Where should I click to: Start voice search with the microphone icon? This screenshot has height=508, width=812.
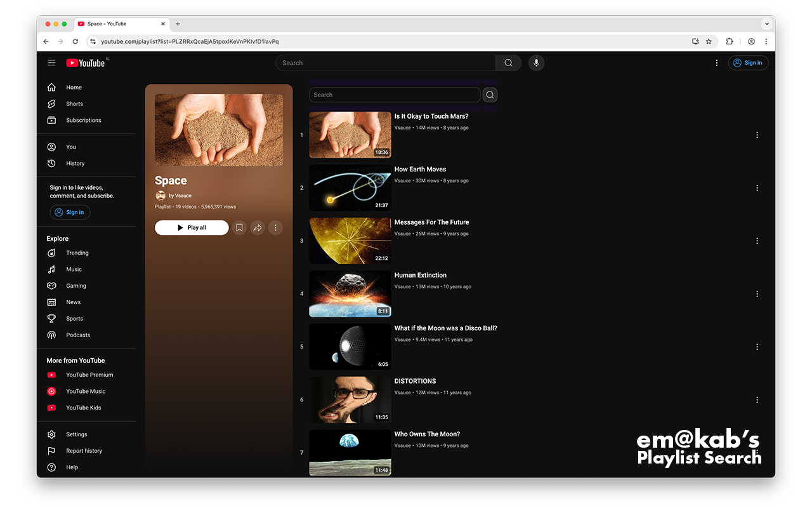(x=537, y=63)
